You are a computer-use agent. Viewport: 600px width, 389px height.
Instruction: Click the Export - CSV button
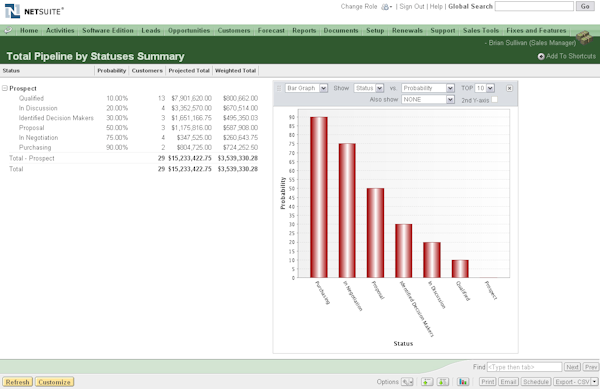tap(572, 382)
